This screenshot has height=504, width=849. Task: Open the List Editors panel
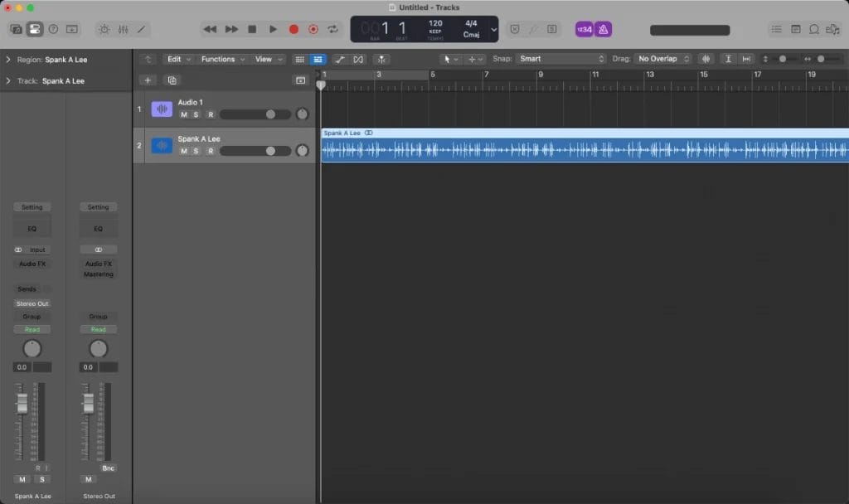(x=776, y=28)
